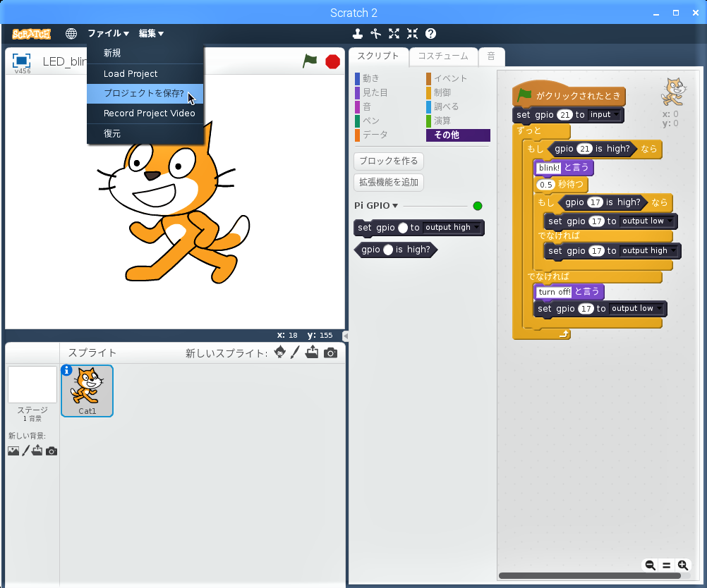Image resolution: width=707 pixels, height=588 pixels.
Task: Open the 編集 menu
Action: [x=151, y=33]
